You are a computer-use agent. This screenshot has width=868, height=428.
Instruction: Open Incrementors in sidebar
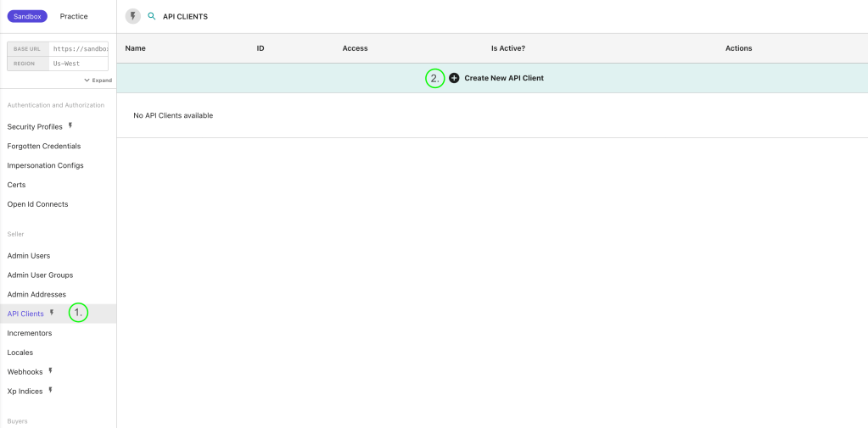pyautogui.click(x=30, y=333)
